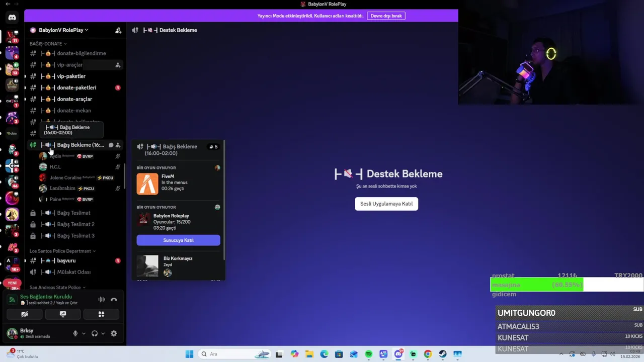
Task: Open chat of Bağış Bekleme voice channel
Action: [x=111, y=145]
